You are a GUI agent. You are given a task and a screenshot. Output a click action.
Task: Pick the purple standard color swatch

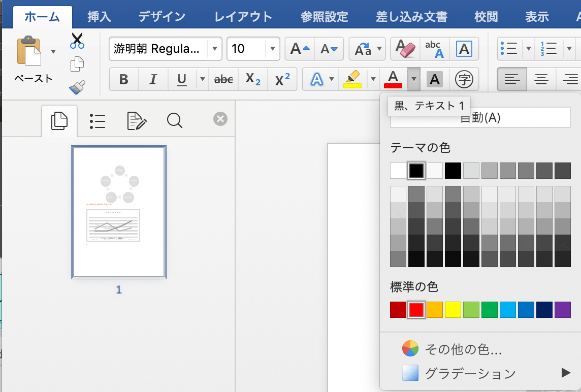562,310
